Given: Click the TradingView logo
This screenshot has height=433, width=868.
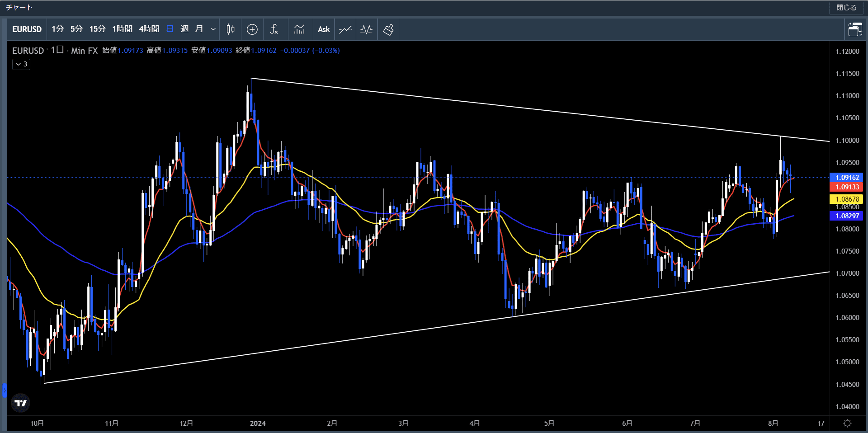Looking at the screenshot, I should (20, 403).
